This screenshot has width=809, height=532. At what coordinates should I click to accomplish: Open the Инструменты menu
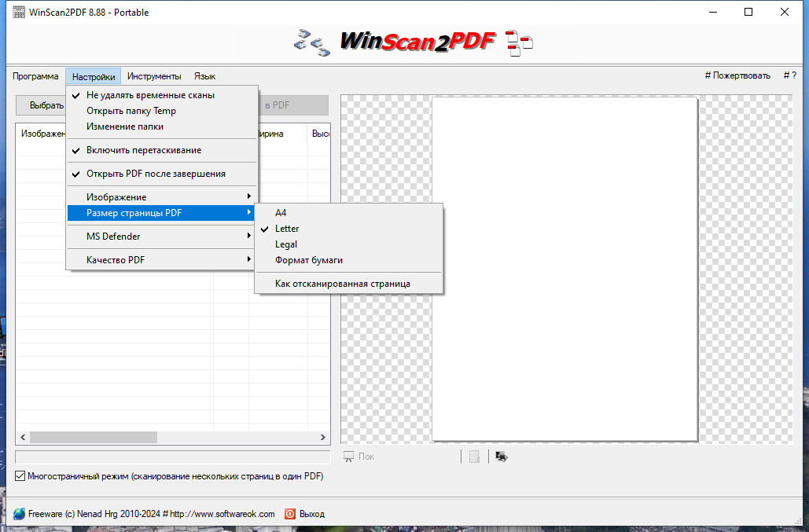[x=154, y=76]
